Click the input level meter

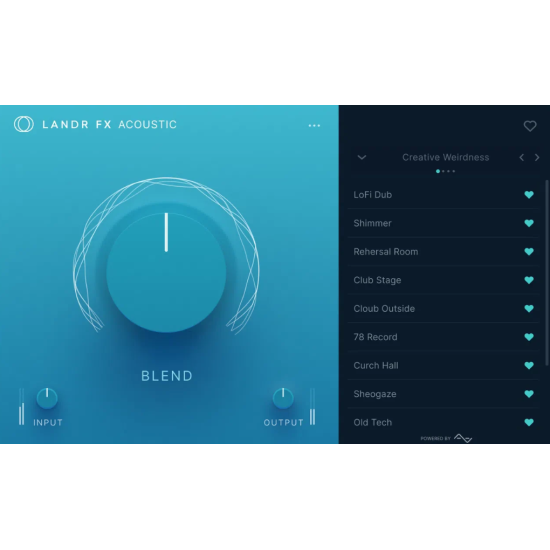[22, 407]
